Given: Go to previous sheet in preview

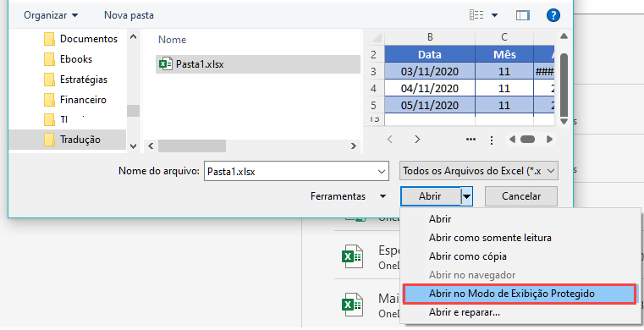Looking at the screenshot, I should tap(390, 139).
